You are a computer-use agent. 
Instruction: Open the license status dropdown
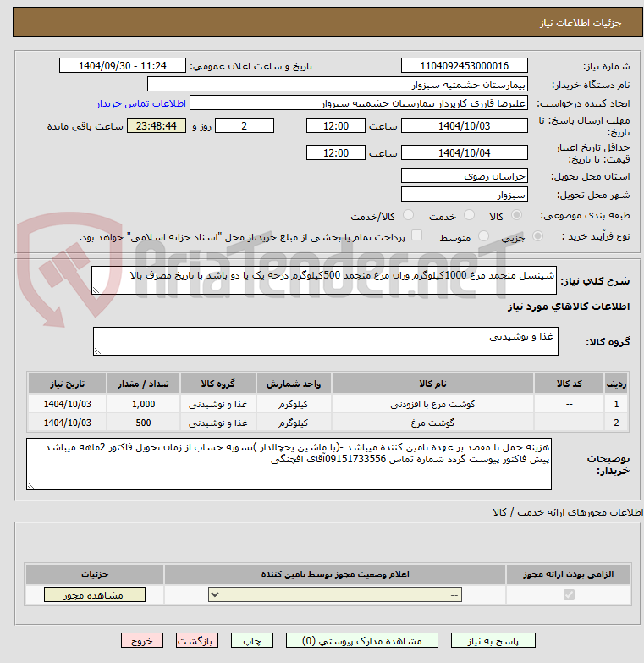(x=335, y=595)
